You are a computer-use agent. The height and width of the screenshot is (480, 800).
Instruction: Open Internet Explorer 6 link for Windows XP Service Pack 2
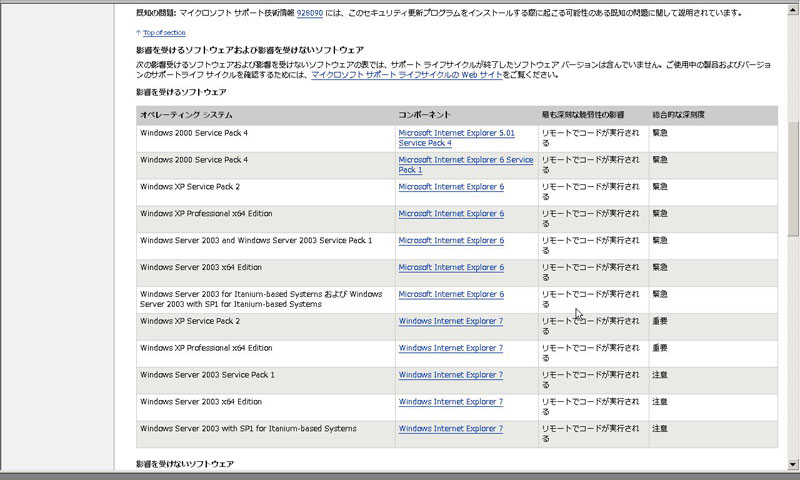[x=451, y=187]
